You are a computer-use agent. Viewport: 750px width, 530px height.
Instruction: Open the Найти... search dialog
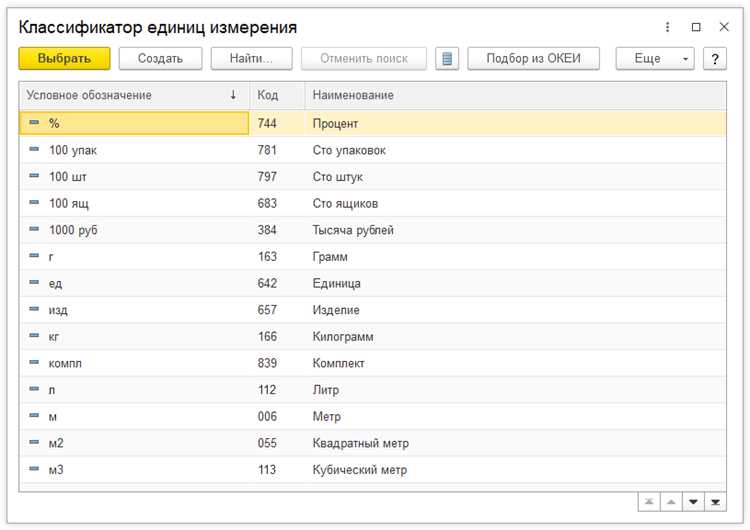point(251,58)
